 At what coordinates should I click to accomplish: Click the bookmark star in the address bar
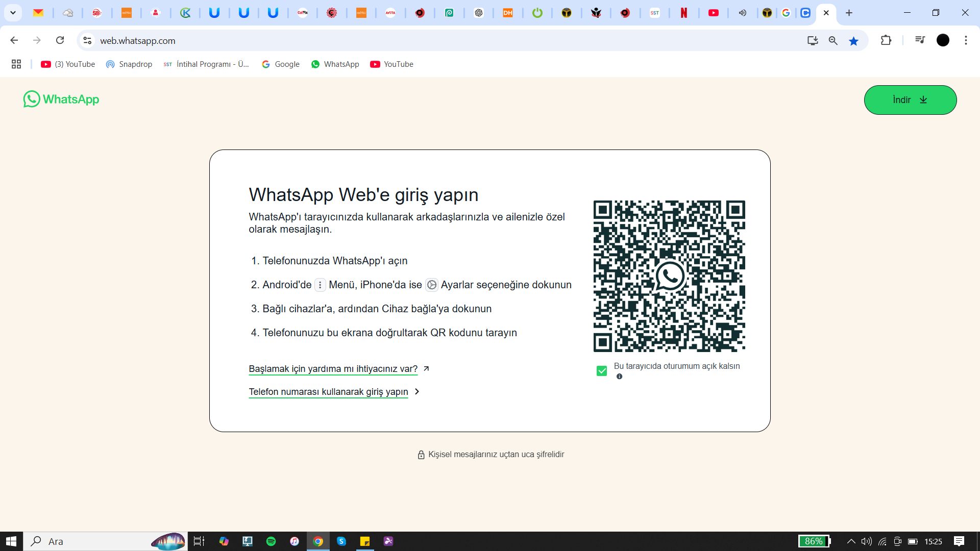point(854,41)
